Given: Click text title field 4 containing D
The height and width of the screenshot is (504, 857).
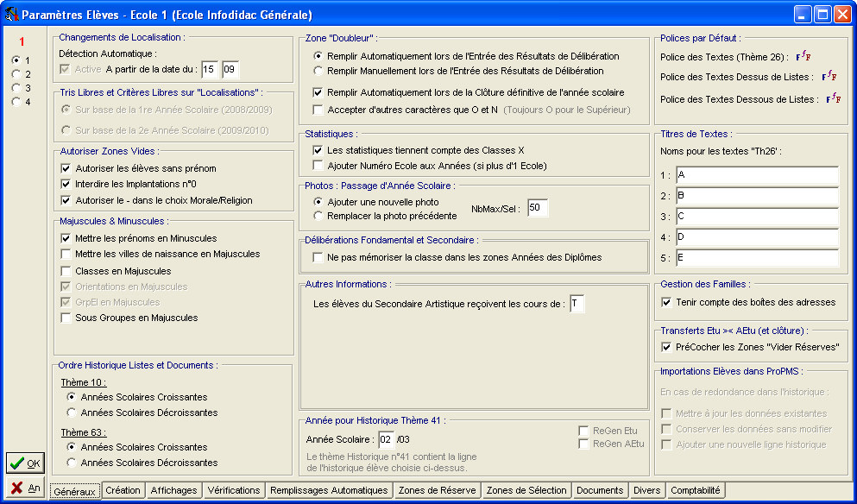Looking at the screenshot, I should point(757,237).
